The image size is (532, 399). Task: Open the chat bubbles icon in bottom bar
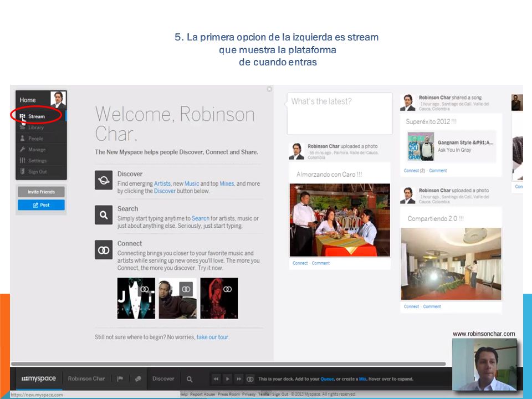coord(138,378)
